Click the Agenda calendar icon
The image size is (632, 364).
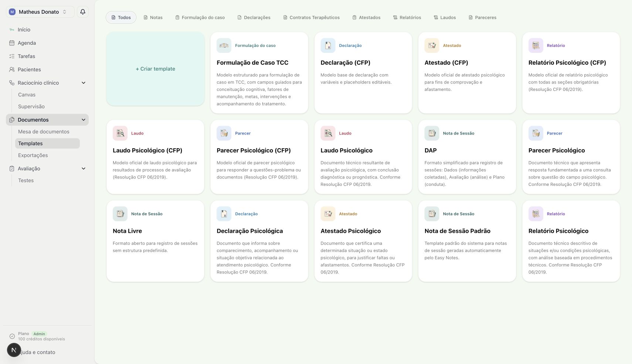click(x=12, y=43)
